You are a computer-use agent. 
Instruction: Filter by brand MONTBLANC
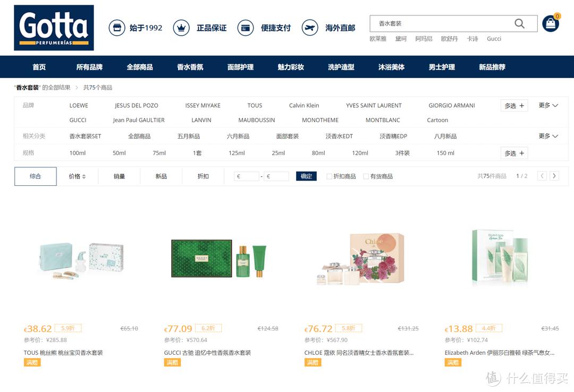(x=383, y=120)
